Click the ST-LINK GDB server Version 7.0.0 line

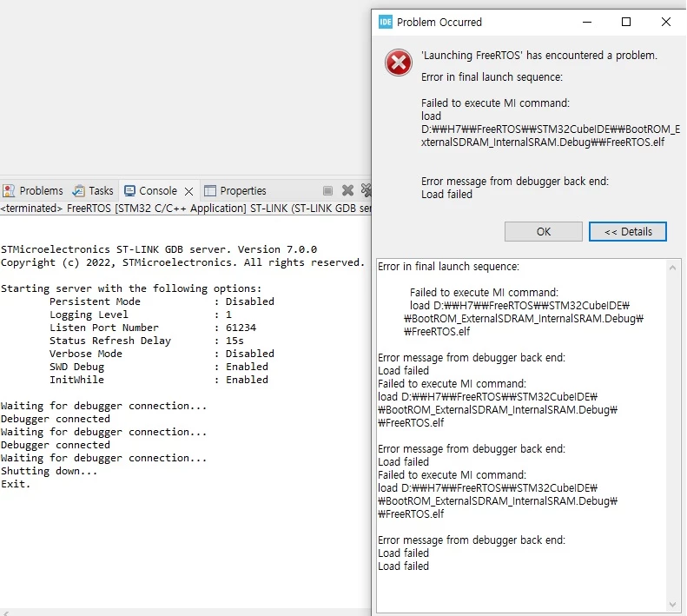click(x=159, y=249)
